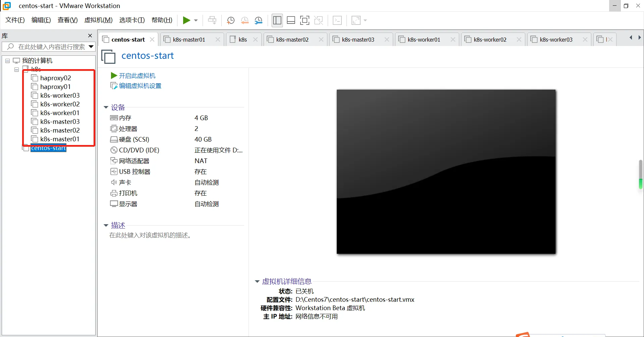The width and height of the screenshot is (644, 337).
Task: Select haproxy01 in the library
Action: (55, 87)
